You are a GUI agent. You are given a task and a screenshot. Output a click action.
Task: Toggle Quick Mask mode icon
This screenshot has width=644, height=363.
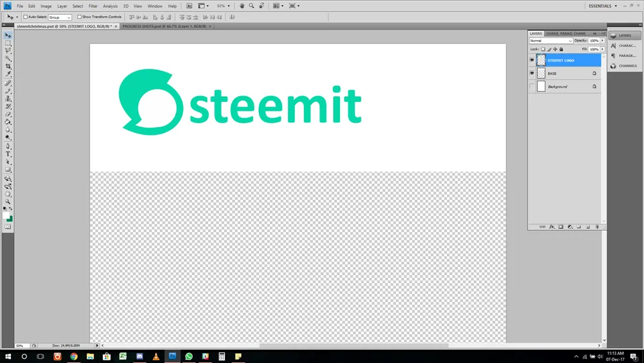coord(8,227)
